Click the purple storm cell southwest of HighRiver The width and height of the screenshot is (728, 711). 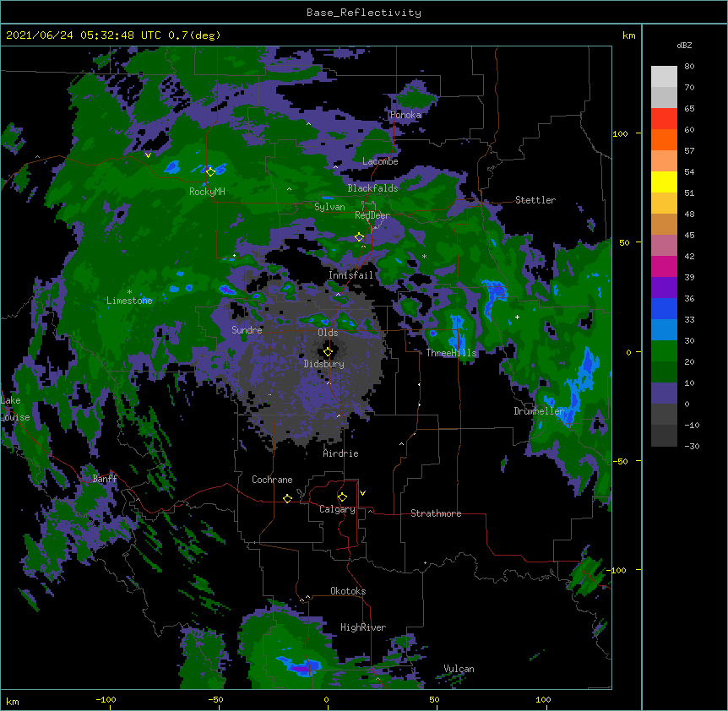coord(301,667)
